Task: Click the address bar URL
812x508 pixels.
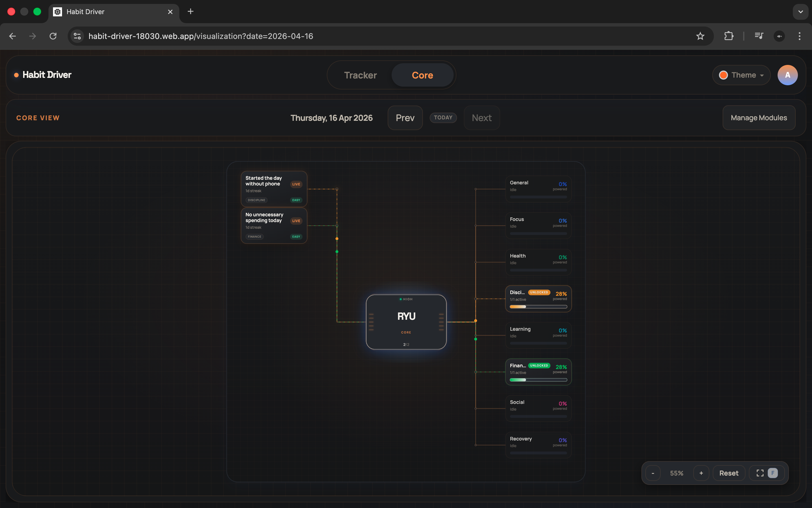Action: (201, 36)
